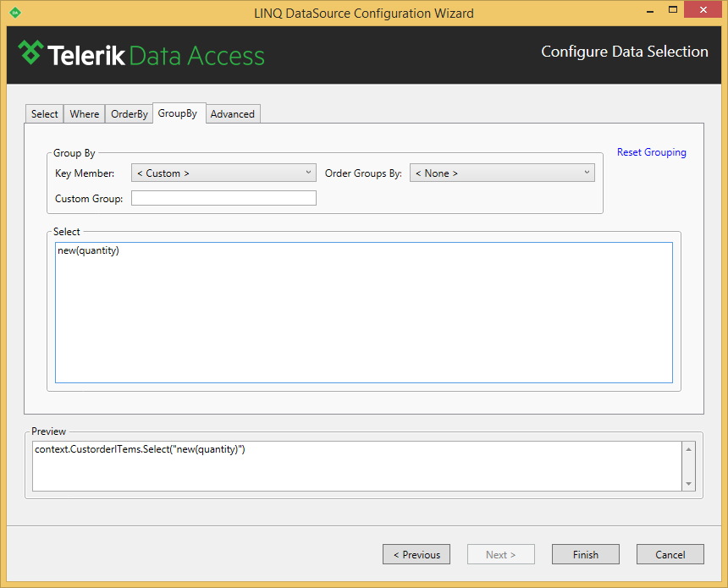Click the Custom Group text field
Viewport: 728px width, 588px height.
pos(223,199)
